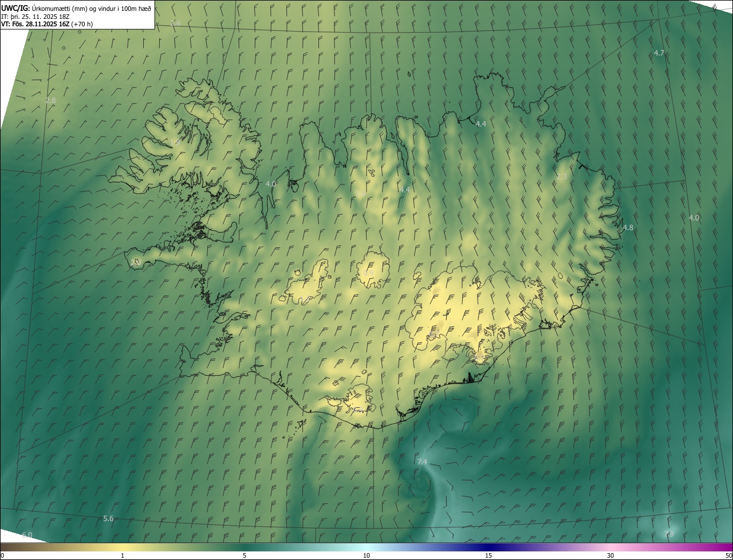
Task: Click the 0.9 value on the glacier
Action: (x=368, y=273)
